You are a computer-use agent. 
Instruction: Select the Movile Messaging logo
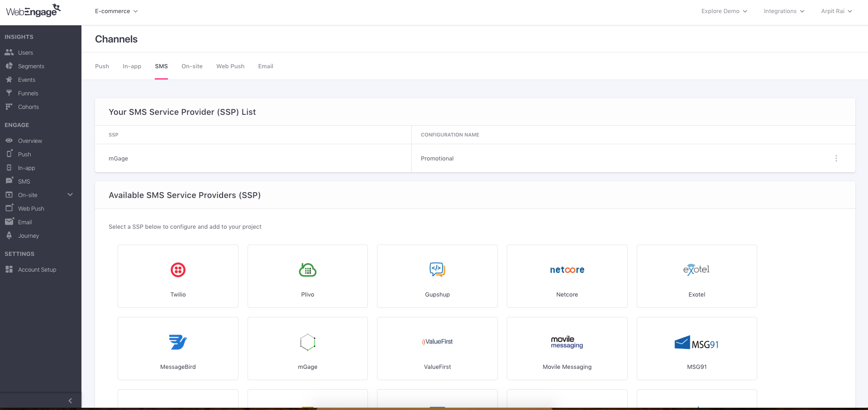pyautogui.click(x=567, y=342)
